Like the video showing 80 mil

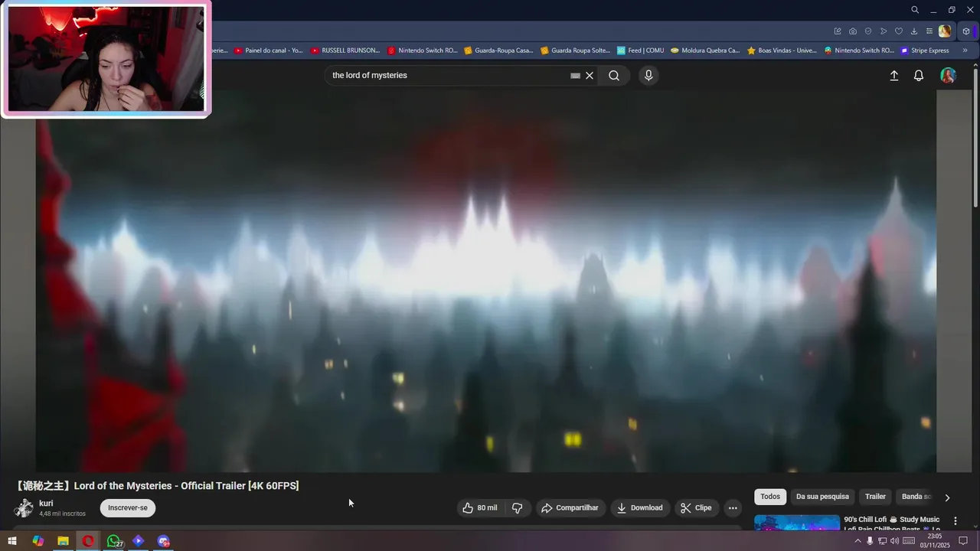click(480, 508)
